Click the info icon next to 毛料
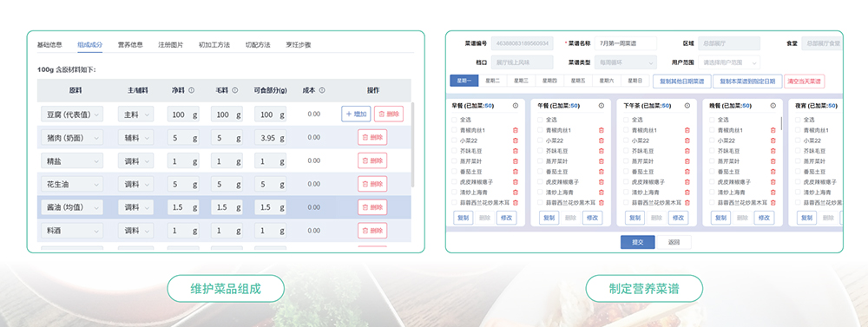 pos(234,90)
